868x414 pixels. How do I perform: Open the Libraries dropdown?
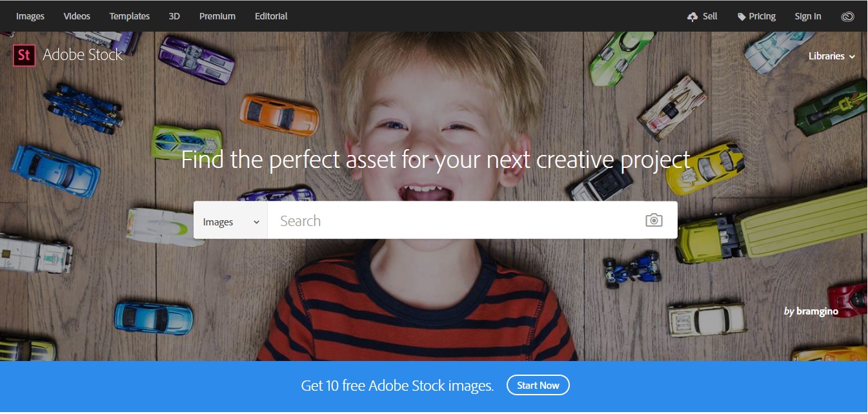coord(831,56)
